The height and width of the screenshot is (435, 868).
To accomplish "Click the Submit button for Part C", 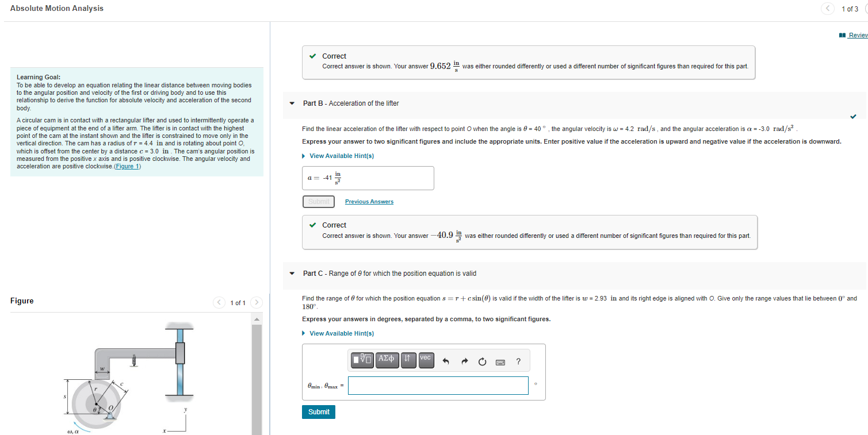I will 318,411.
